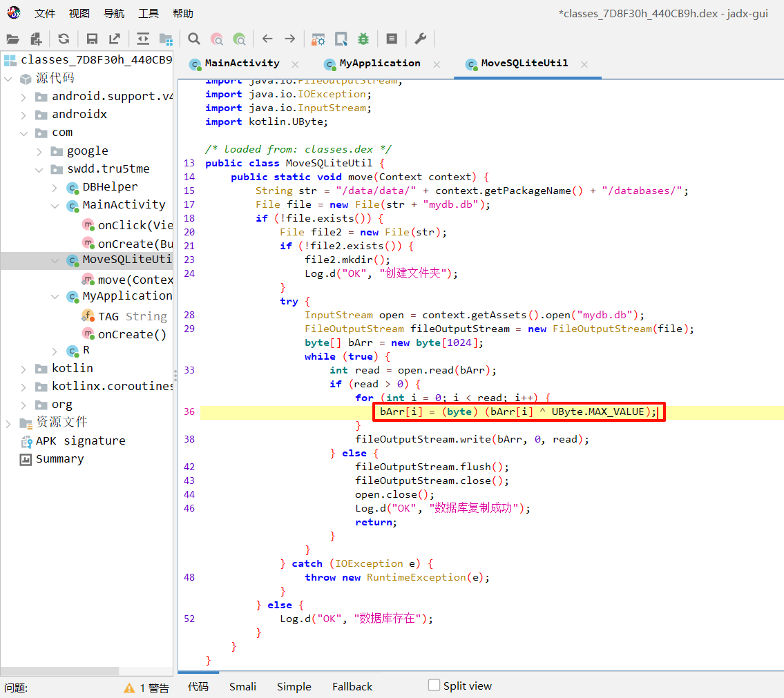Click the add files toolbar icon

35,39
